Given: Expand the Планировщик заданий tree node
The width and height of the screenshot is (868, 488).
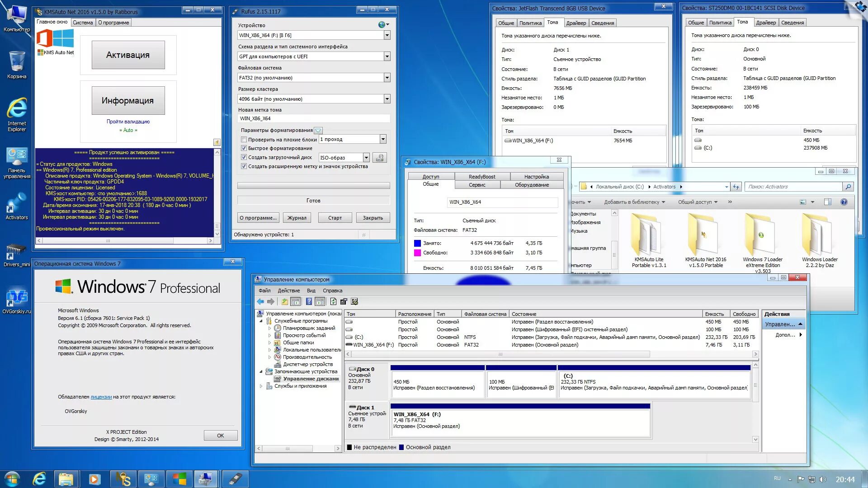Looking at the screenshot, I should tap(270, 328).
